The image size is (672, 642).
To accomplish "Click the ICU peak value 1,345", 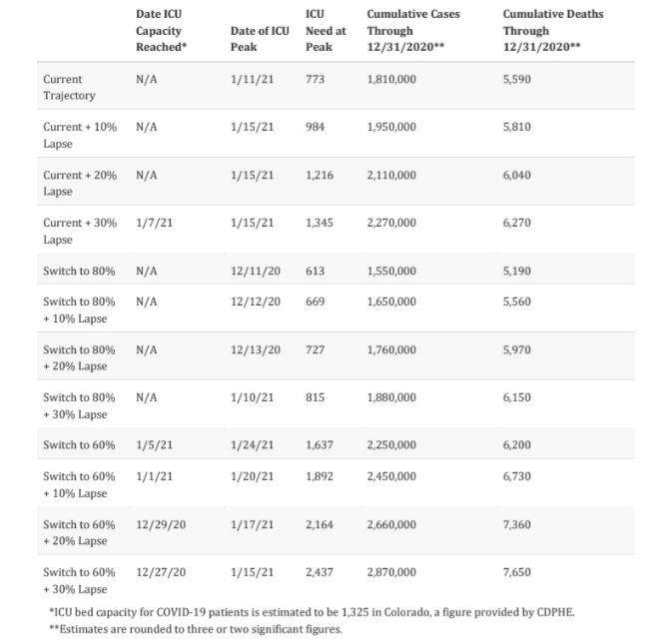I will 320,223.
